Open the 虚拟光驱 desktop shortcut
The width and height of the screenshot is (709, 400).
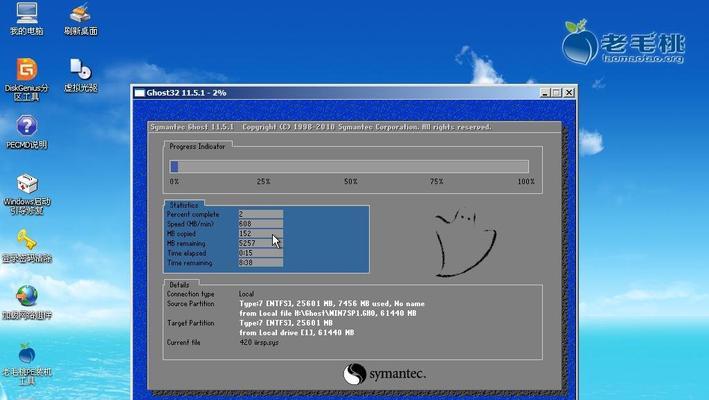(81, 75)
